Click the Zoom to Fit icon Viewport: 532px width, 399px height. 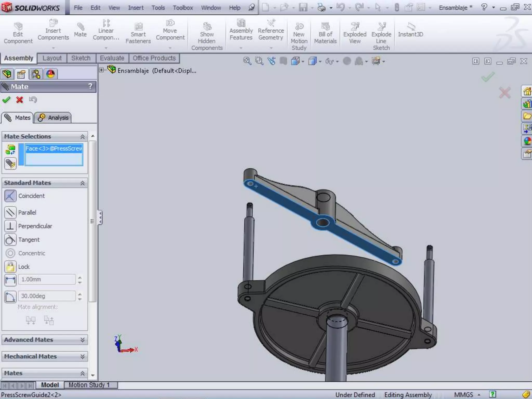[247, 61]
